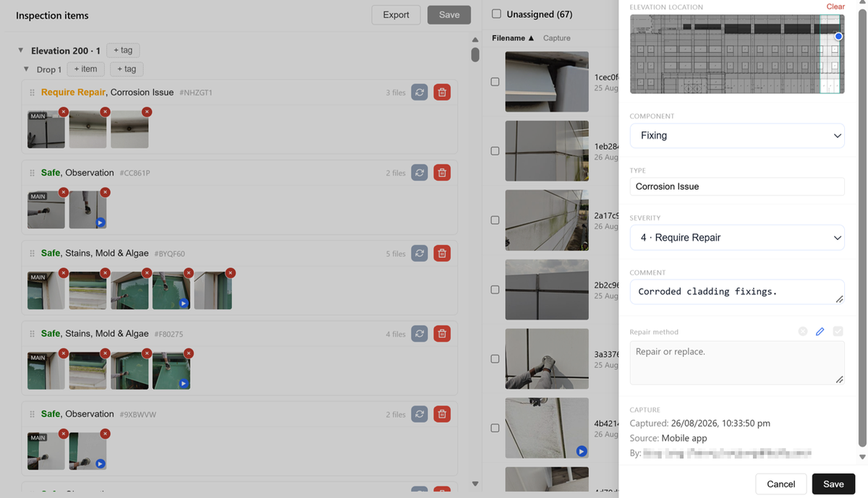
Task: Grab drag handle of #9XBWVW item
Action: 32,414
